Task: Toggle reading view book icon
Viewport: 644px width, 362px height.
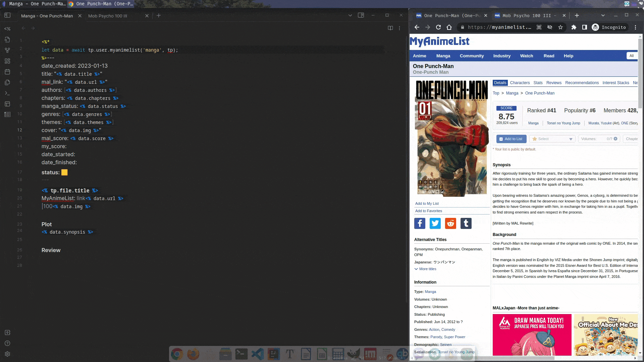Action: pyautogui.click(x=390, y=28)
